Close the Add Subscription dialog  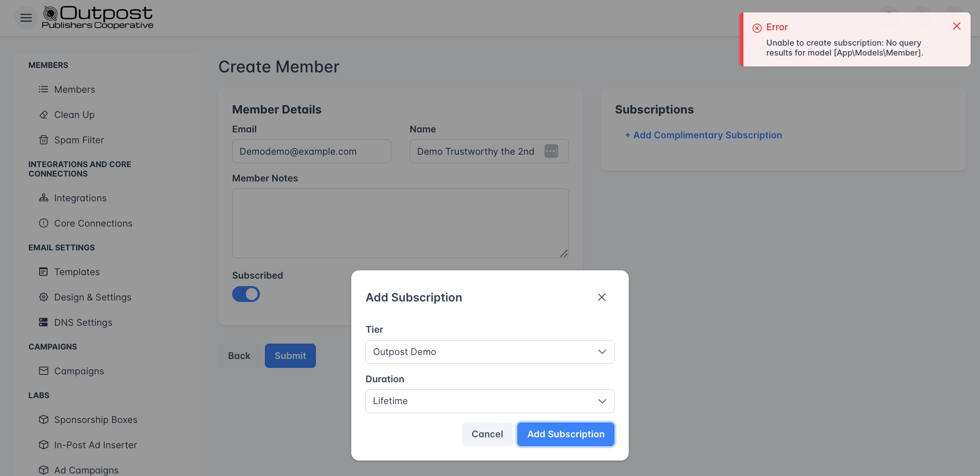tap(602, 297)
